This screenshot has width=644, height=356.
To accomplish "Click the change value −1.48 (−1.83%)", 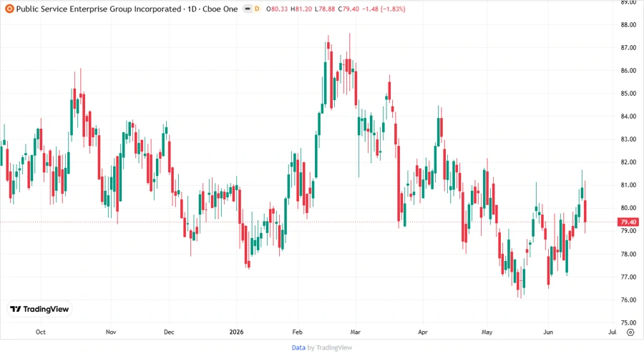I will click(x=384, y=9).
